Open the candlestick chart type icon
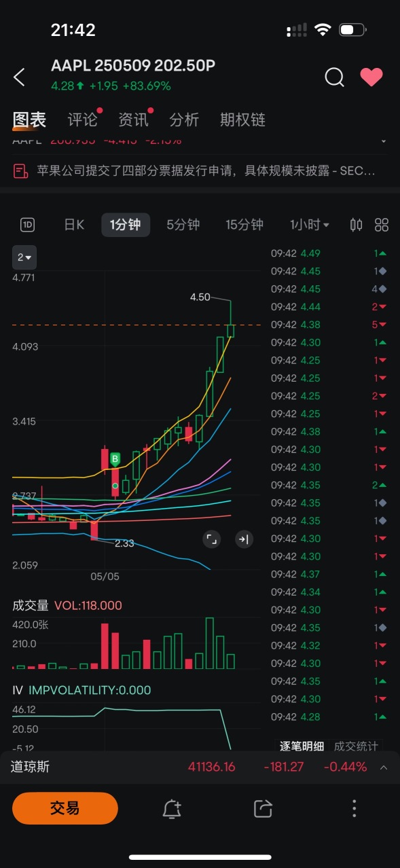400x868 pixels. click(357, 225)
